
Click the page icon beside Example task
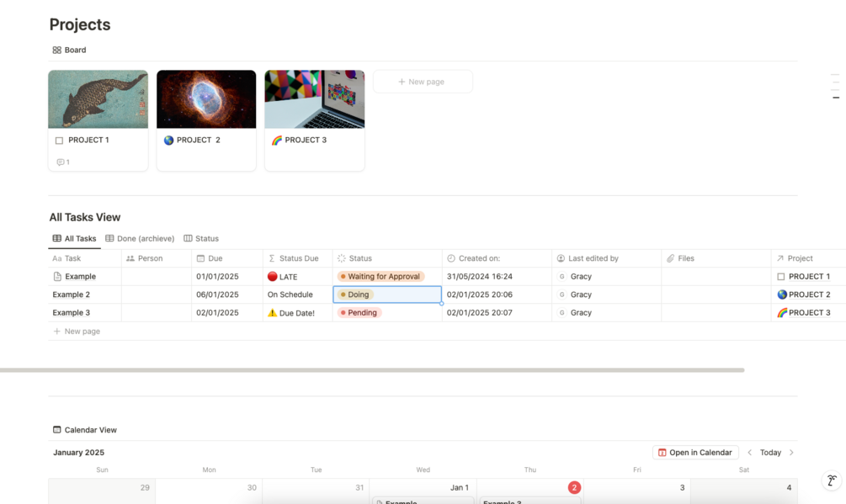click(x=57, y=277)
